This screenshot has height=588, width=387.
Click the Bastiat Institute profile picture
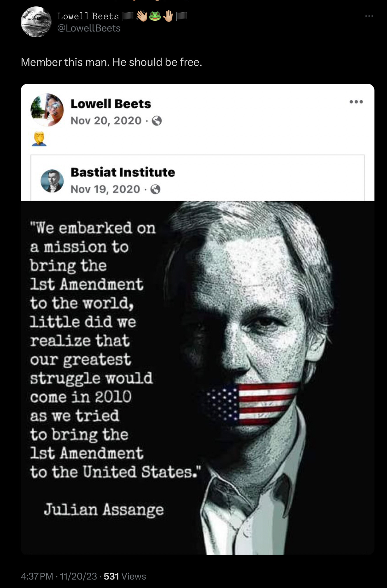(x=52, y=181)
